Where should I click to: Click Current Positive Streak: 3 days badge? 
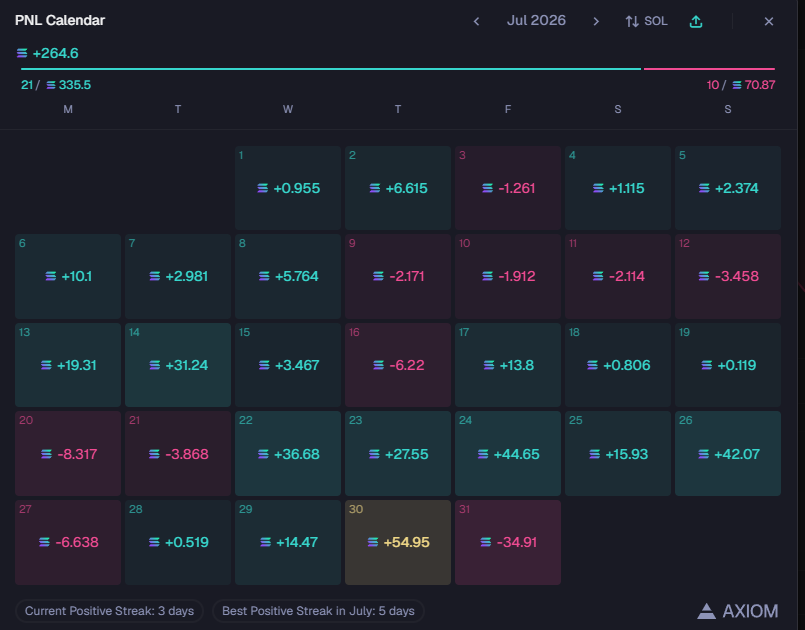tap(109, 611)
